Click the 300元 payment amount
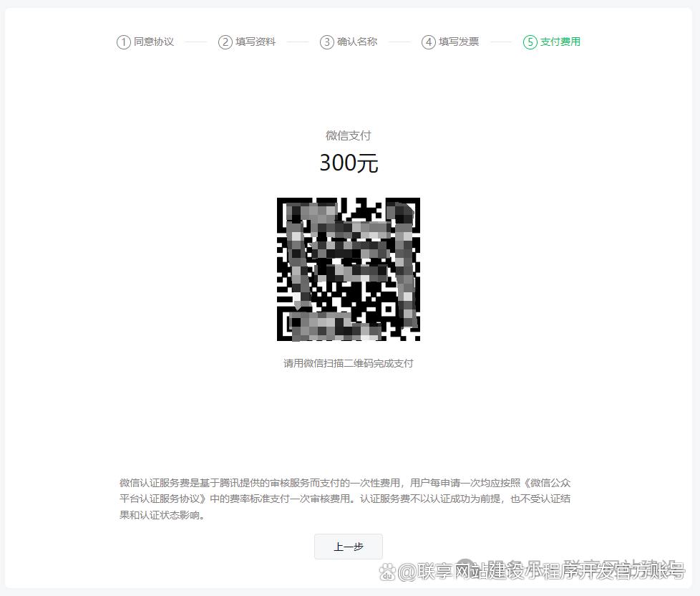The width and height of the screenshot is (700, 596). coord(349,163)
